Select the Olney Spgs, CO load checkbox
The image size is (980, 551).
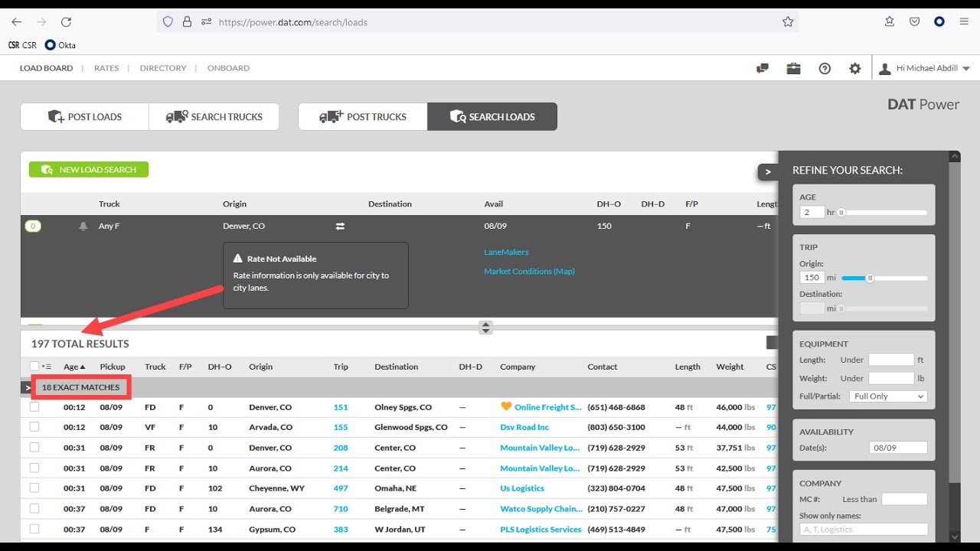coord(34,407)
